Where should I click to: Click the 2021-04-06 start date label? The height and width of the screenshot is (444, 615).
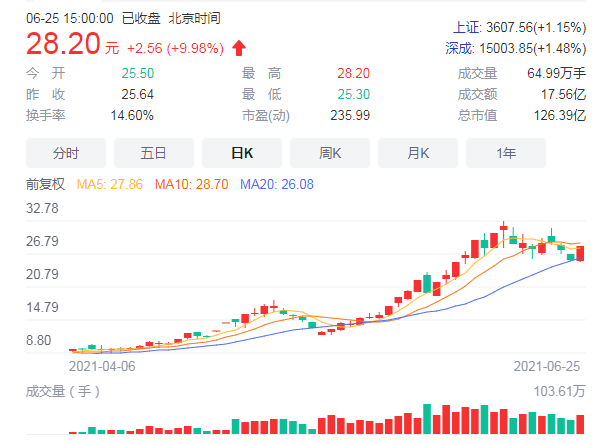click(102, 366)
